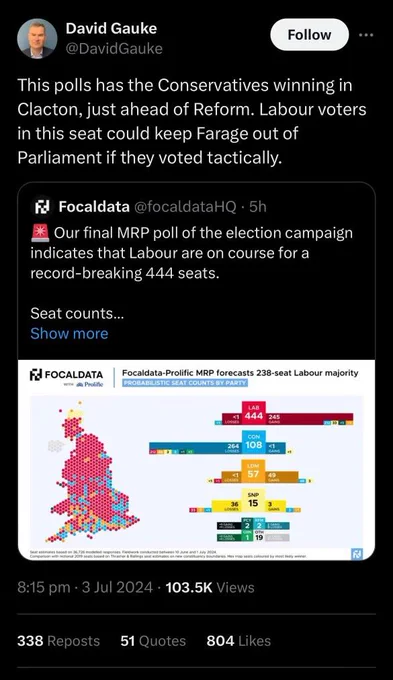Screen dimensions: 393x680
Task: Click the Focaldata display name
Action: tap(94, 207)
